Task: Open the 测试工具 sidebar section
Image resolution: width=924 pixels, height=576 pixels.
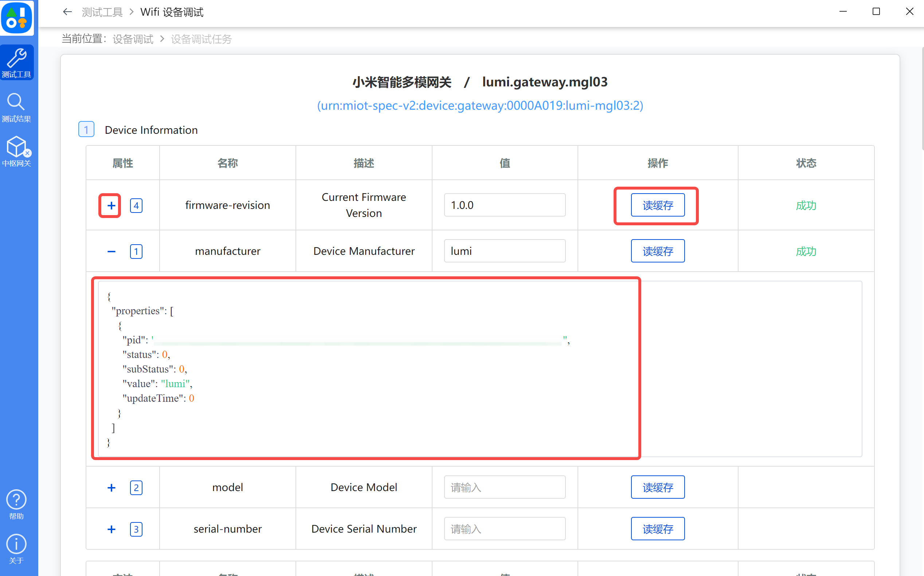Action: pyautogui.click(x=17, y=62)
